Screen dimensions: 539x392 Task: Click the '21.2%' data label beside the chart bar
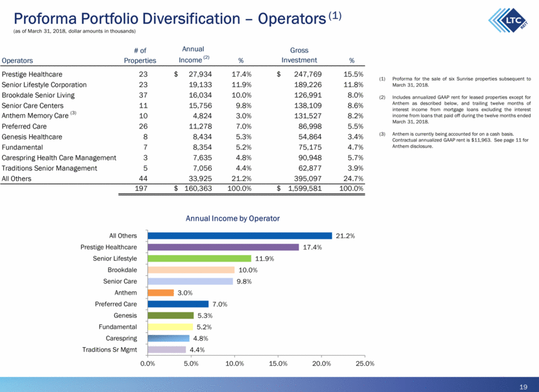point(345,236)
